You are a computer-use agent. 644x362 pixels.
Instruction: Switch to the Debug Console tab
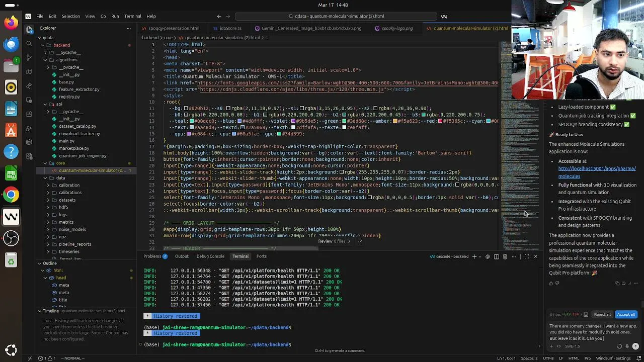[x=210, y=256]
